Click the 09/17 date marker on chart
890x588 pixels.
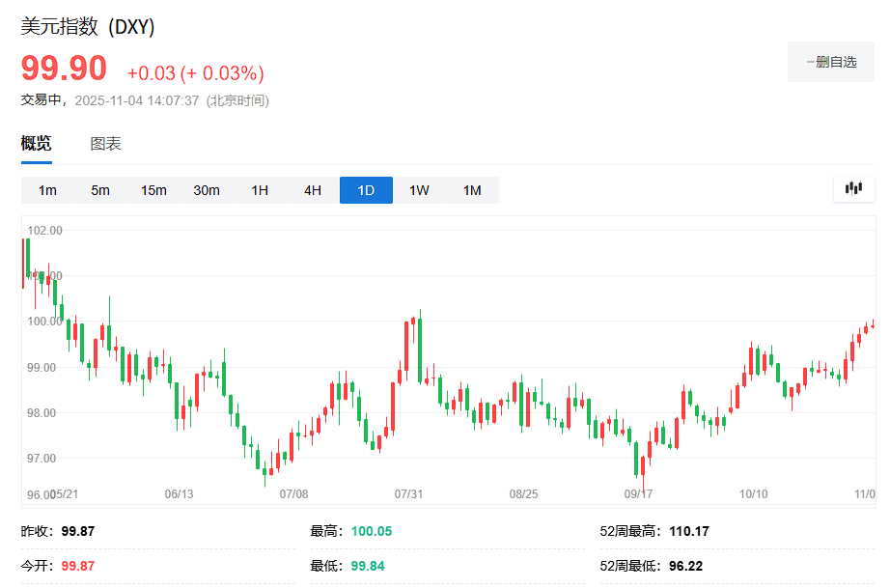click(638, 494)
